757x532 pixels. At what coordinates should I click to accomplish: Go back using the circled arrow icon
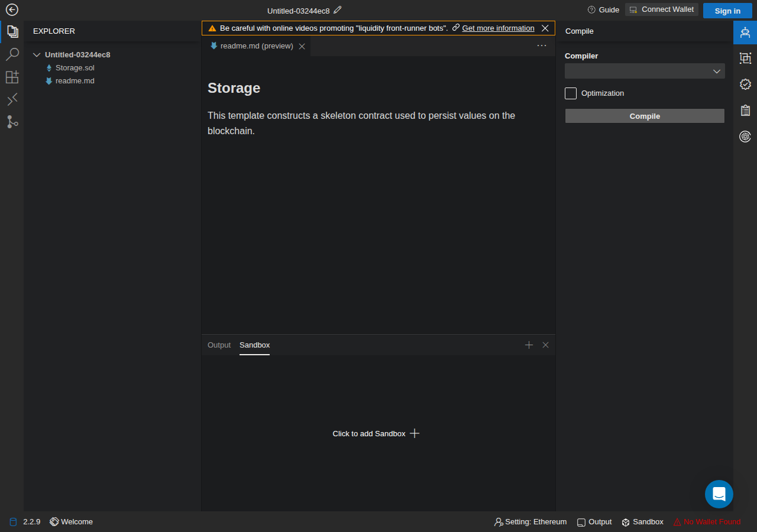click(12, 9)
